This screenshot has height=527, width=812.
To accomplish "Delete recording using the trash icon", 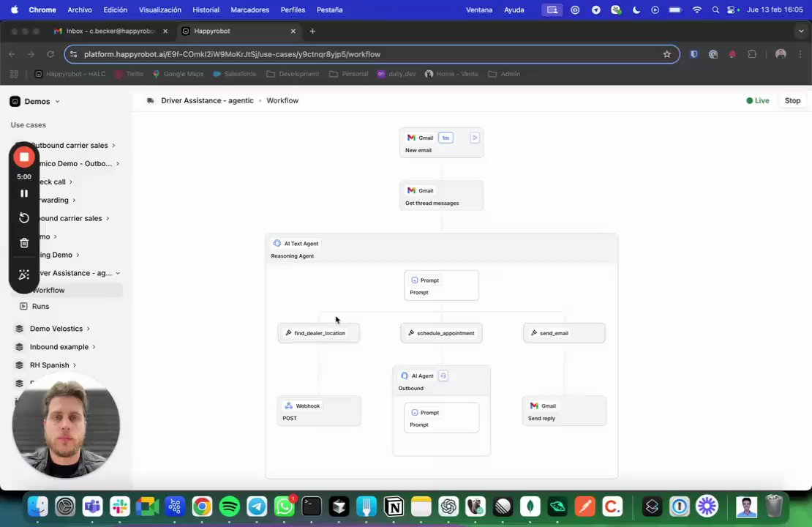I will click(24, 243).
